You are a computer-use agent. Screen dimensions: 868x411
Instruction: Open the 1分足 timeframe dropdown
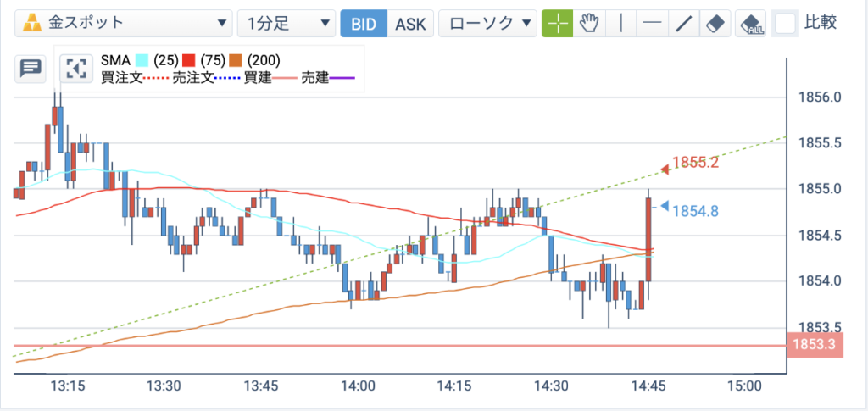click(x=287, y=24)
